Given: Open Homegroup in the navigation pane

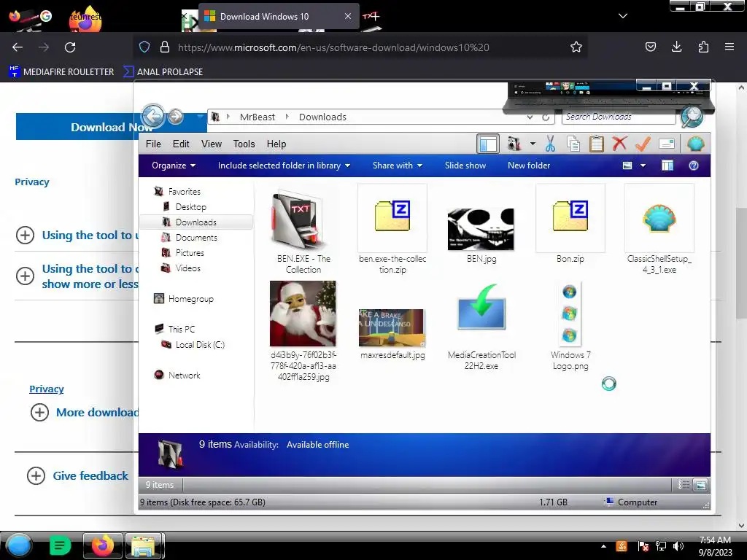Looking at the screenshot, I should [190, 299].
